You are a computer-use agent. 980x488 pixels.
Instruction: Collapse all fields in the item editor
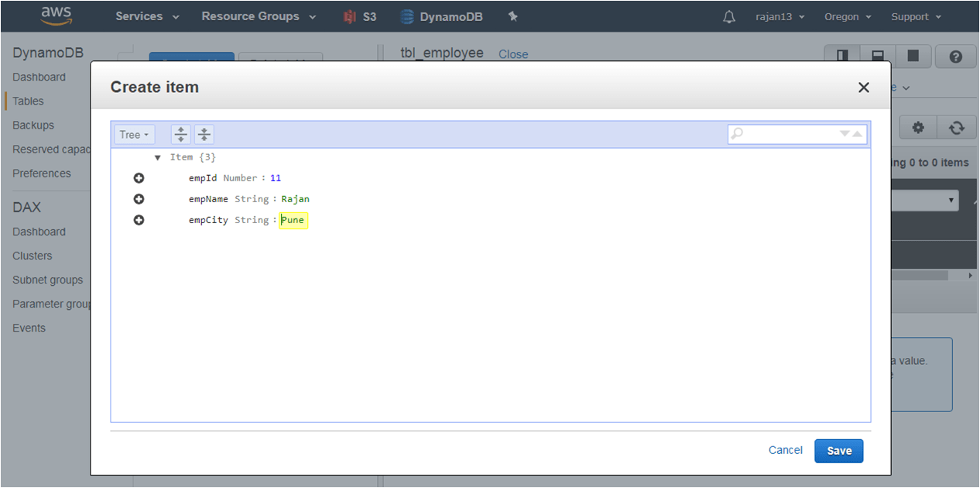pos(204,135)
